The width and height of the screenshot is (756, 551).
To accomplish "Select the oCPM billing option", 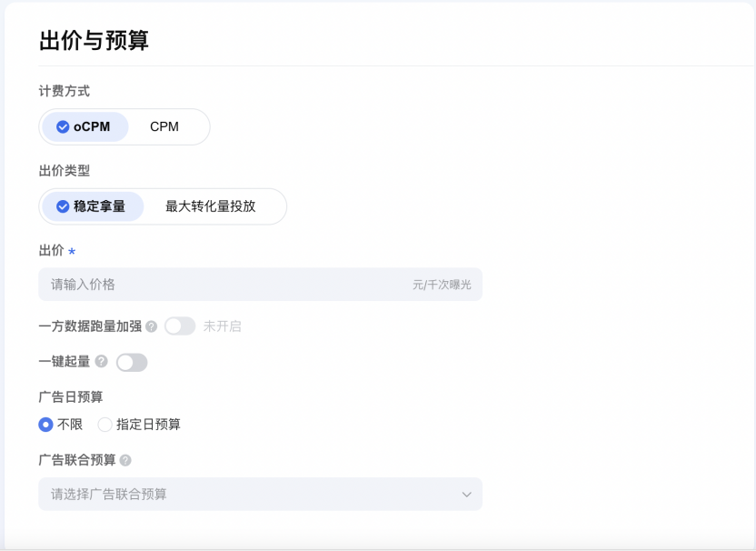I will tap(85, 127).
